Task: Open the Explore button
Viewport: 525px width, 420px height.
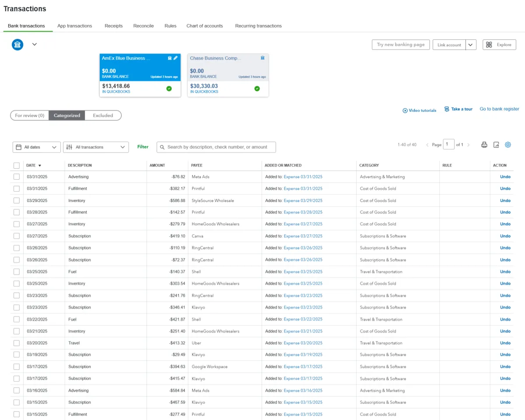Action: pyautogui.click(x=499, y=45)
